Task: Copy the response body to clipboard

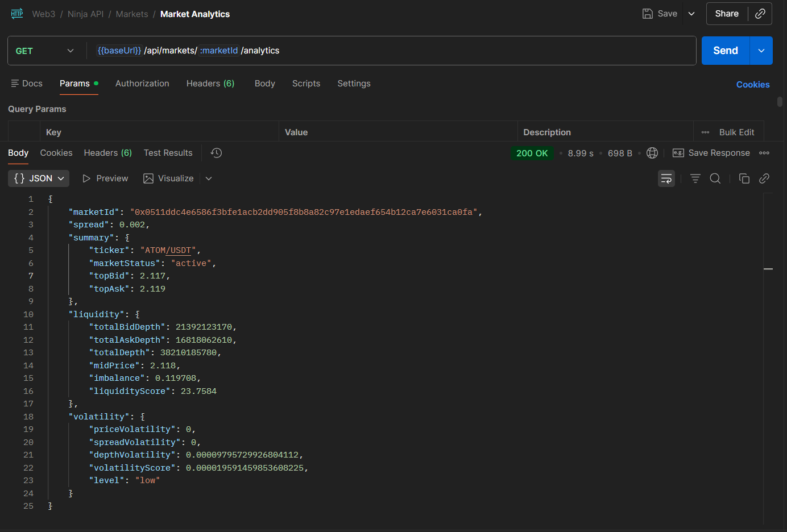Action: pyautogui.click(x=744, y=178)
